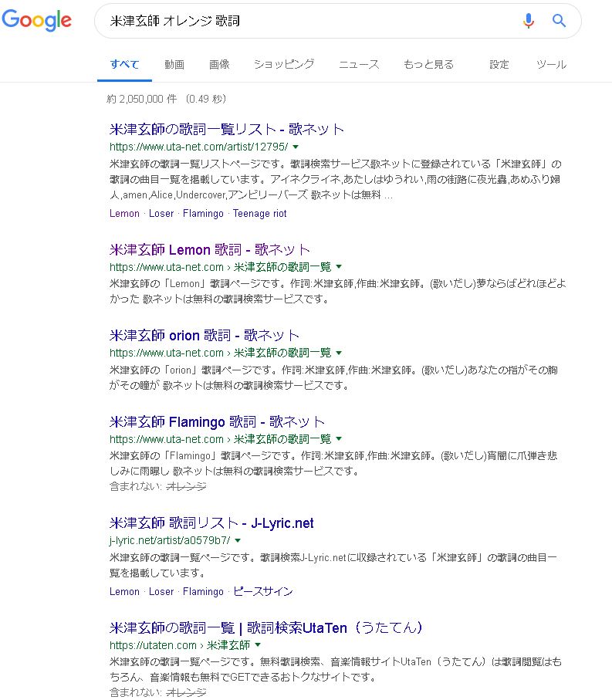The image size is (612, 700).
Task: Select the すべて tab
Action: [x=124, y=64]
